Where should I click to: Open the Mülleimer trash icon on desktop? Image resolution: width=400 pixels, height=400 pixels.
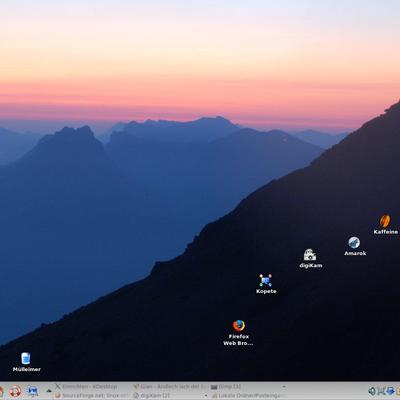pos(26,362)
